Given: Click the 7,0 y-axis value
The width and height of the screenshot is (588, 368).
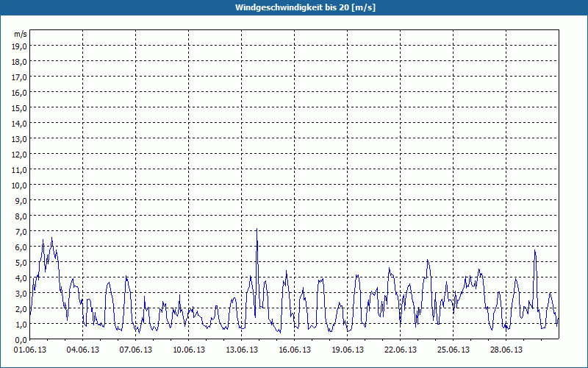Looking at the screenshot, I should pyautogui.click(x=21, y=232).
